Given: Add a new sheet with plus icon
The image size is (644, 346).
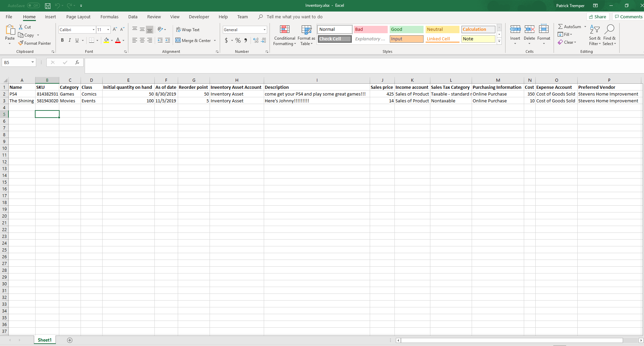Looking at the screenshot, I should click(x=70, y=340).
